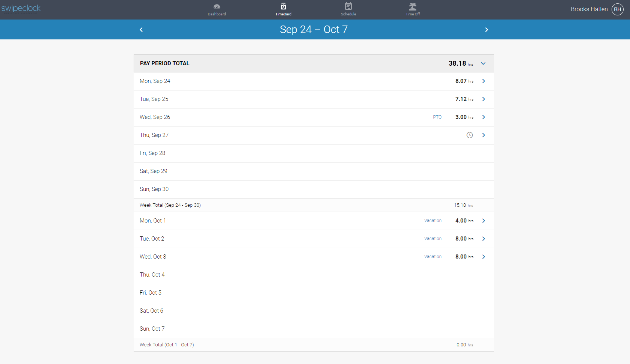
Task: Click the Vacation label on Mon, Oct 1
Action: point(433,221)
